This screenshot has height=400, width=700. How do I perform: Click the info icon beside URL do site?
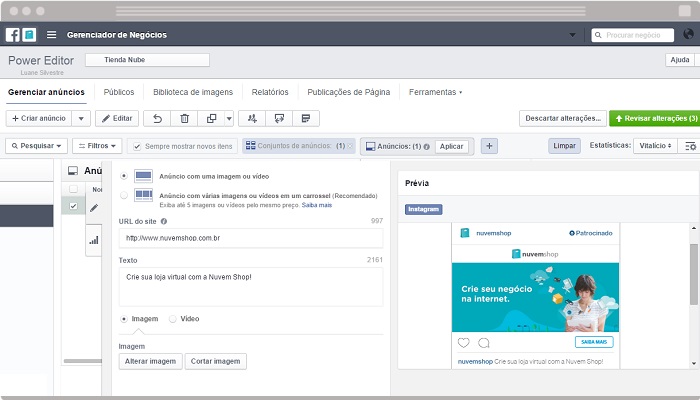tap(164, 221)
